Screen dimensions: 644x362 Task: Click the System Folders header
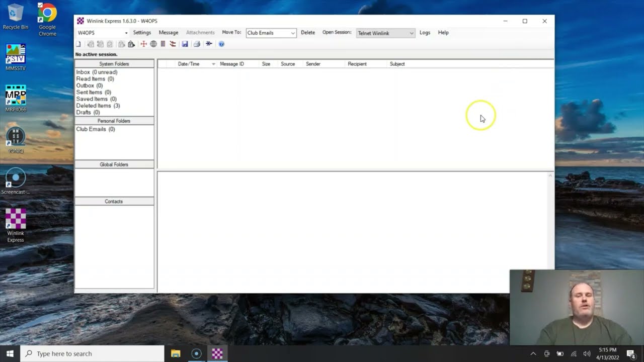tap(114, 64)
